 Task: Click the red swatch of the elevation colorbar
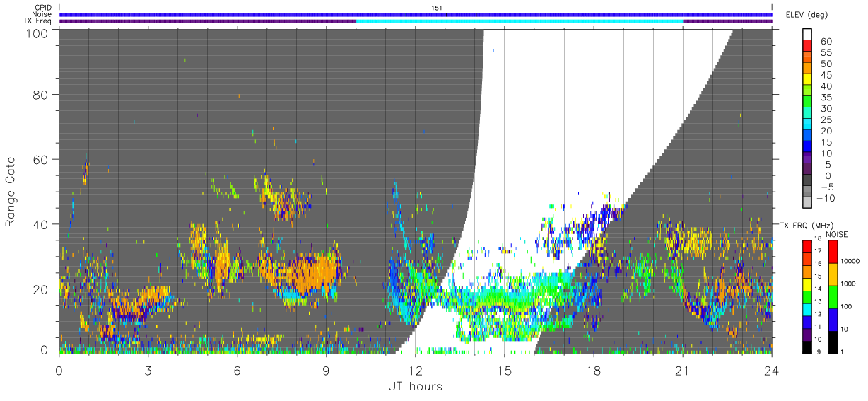pyautogui.click(x=807, y=45)
